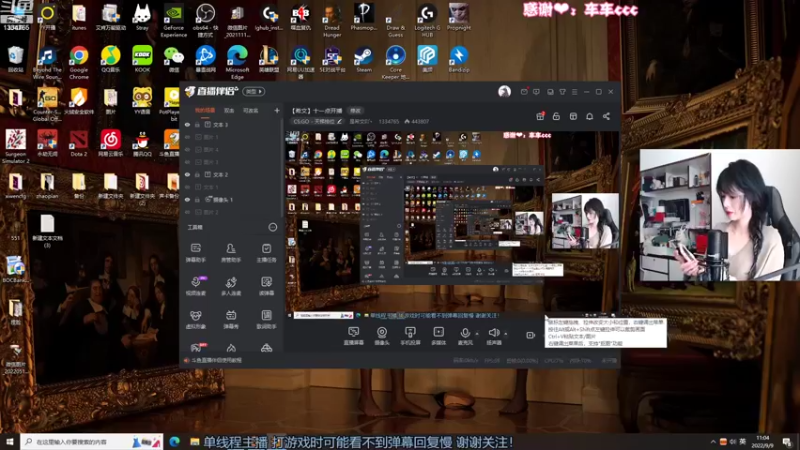Open the mode pill next to the app logo
Viewport: 800px width, 450px height.
point(254,91)
